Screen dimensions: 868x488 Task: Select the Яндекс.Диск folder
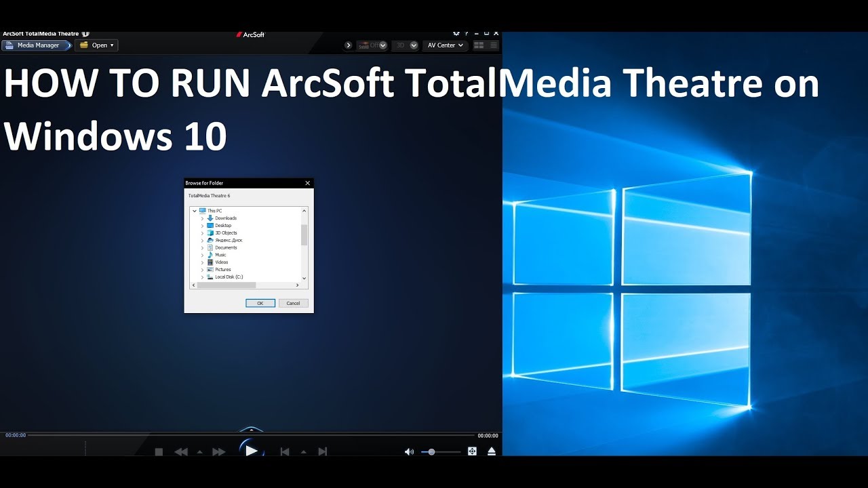(x=229, y=241)
